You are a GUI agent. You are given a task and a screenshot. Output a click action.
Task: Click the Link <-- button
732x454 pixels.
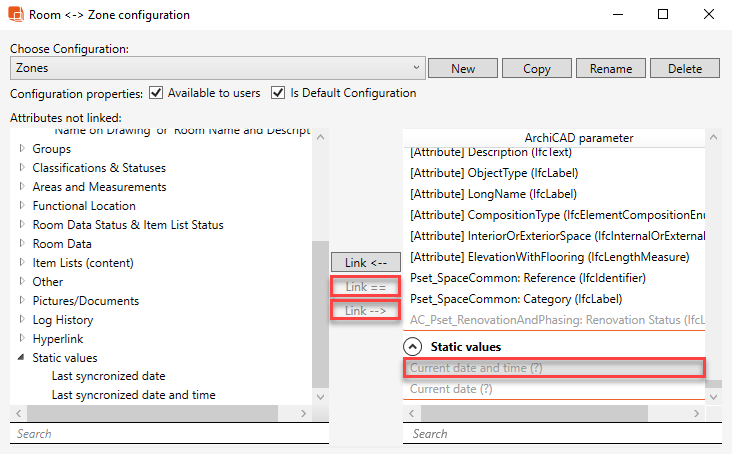click(x=365, y=262)
